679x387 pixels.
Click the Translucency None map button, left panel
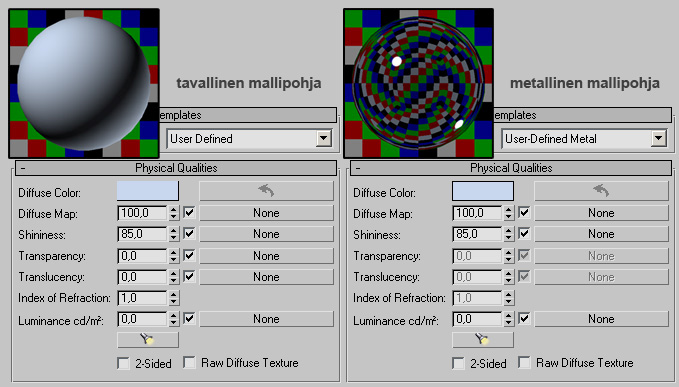click(x=266, y=277)
